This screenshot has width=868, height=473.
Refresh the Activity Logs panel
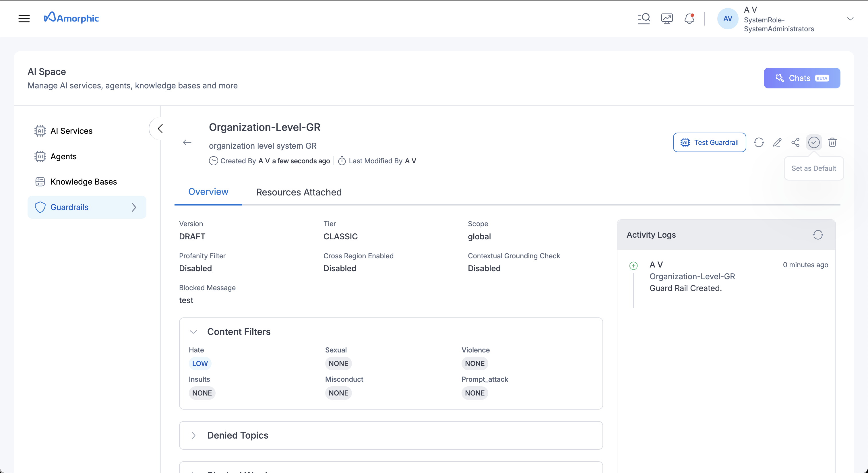tap(818, 235)
